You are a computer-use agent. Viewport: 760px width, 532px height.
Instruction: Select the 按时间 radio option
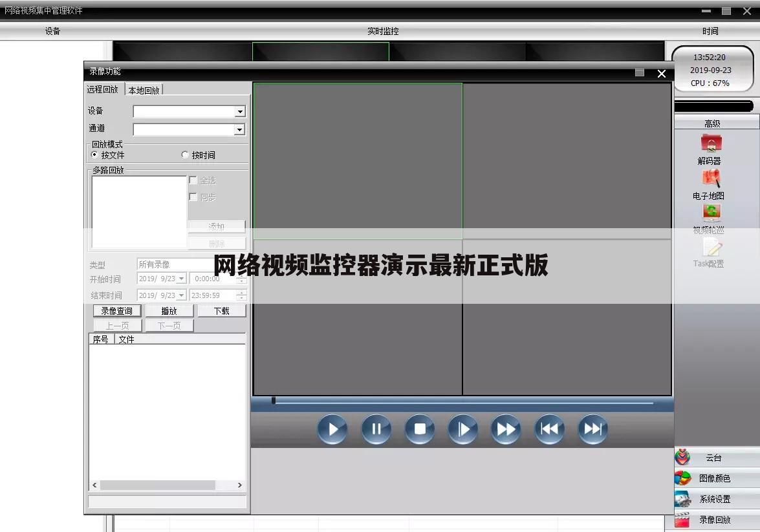185,154
